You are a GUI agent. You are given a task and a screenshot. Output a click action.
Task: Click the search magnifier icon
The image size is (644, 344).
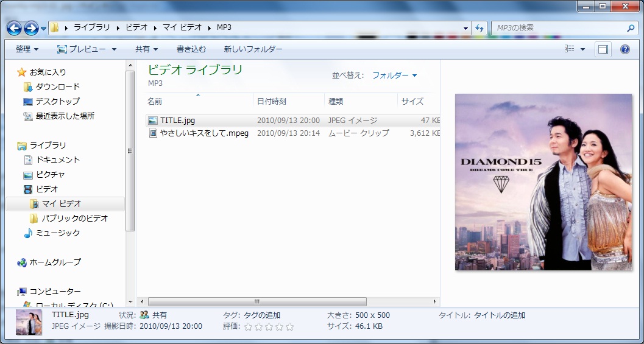click(x=631, y=29)
